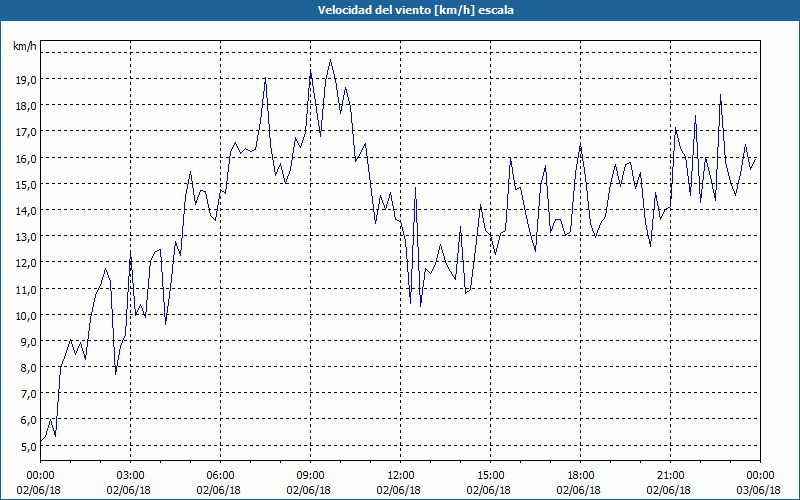Image resolution: width=800 pixels, height=500 pixels.
Task: Click the '6,0' y-axis value
Action: (28, 420)
